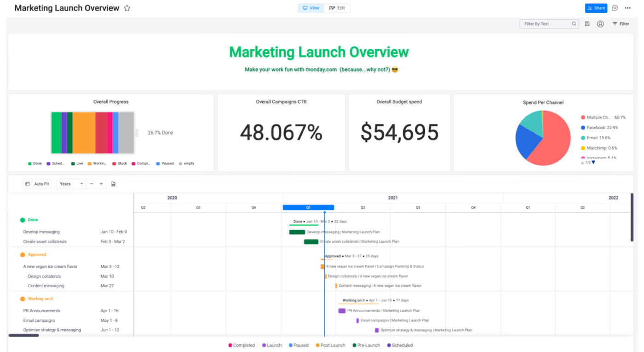The height and width of the screenshot is (352, 644).
Task: Open the three-dot more options menu
Action: 628,8
